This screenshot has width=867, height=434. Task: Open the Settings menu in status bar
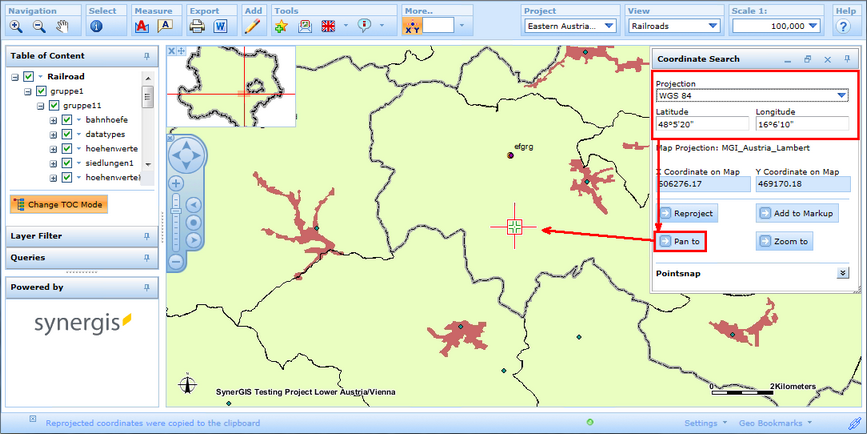pos(706,423)
